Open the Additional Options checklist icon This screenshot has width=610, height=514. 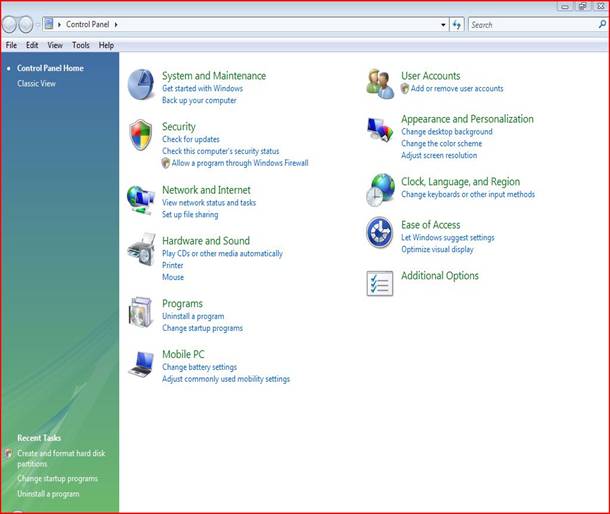click(x=380, y=283)
